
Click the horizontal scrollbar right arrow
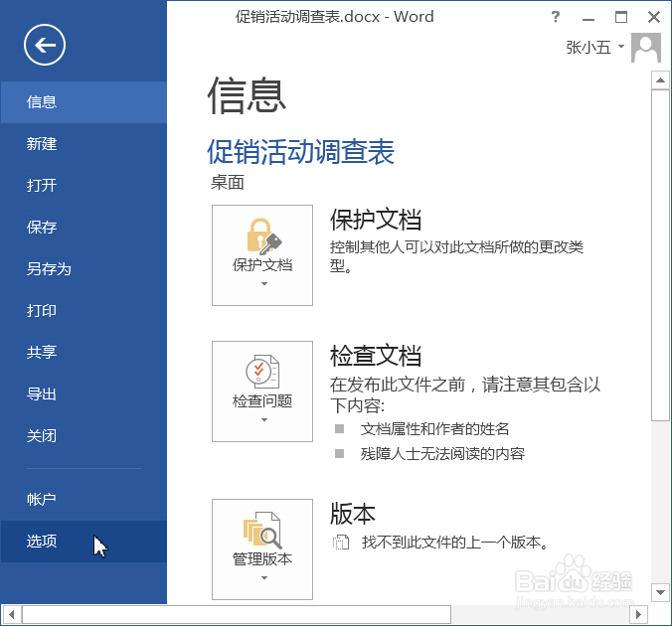638,614
